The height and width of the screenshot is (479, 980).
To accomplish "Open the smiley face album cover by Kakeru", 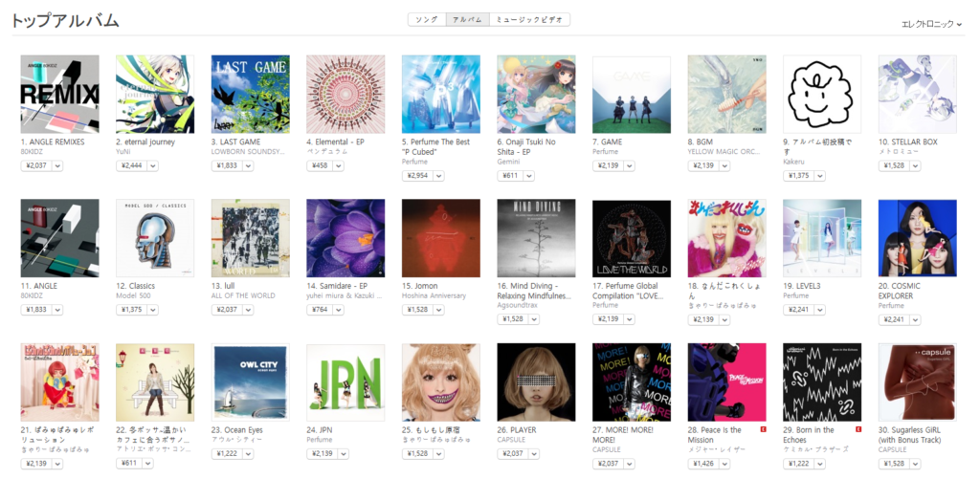I will [x=822, y=95].
